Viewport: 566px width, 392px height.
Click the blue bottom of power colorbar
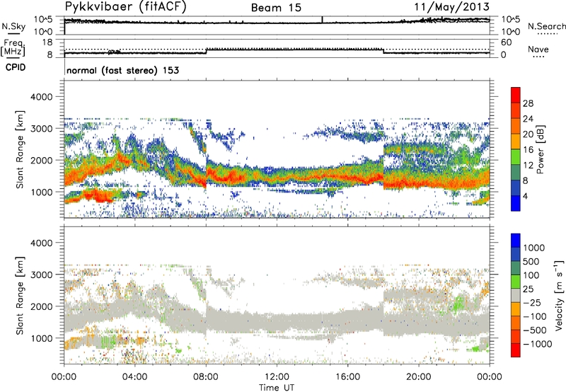[x=516, y=203]
